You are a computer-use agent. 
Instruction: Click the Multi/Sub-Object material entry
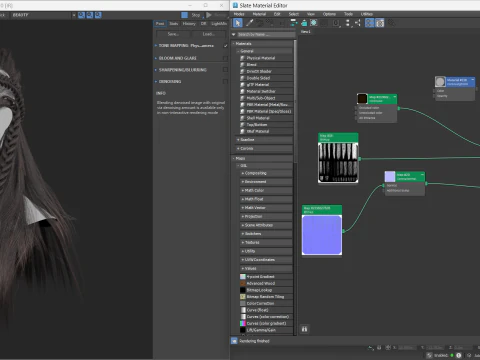pos(261,98)
